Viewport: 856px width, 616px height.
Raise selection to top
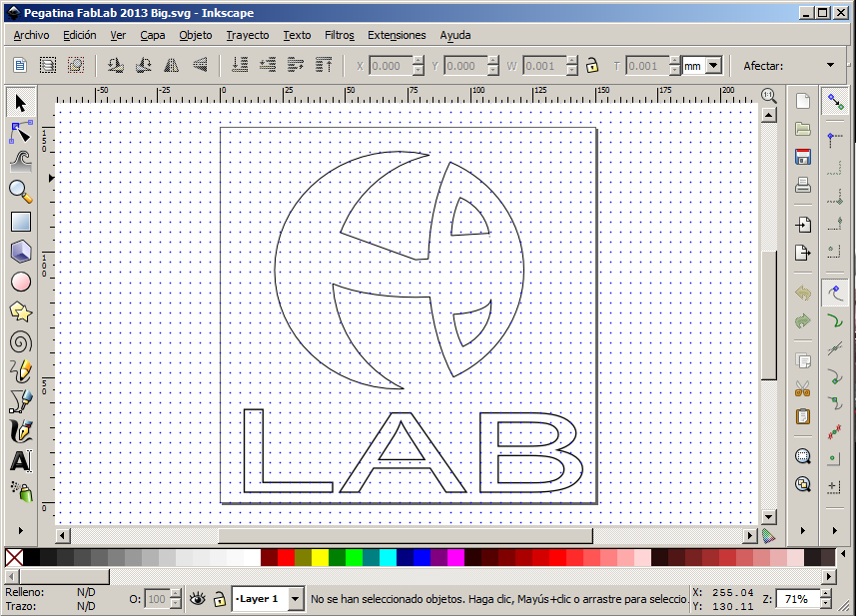[x=324, y=66]
